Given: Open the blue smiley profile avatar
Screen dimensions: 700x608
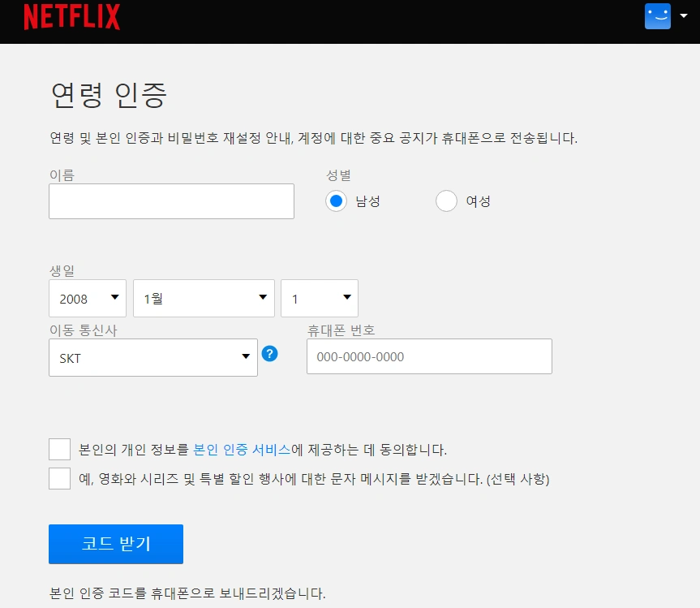Looking at the screenshot, I should 658,16.
